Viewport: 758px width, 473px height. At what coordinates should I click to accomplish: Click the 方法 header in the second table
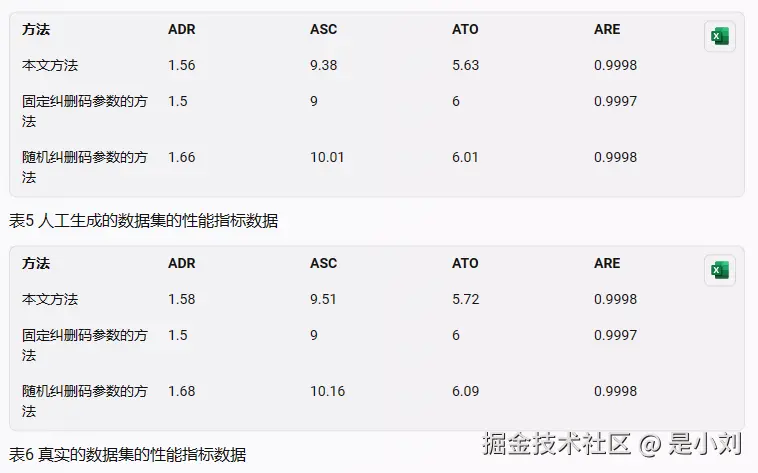pyautogui.click(x=36, y=264)
